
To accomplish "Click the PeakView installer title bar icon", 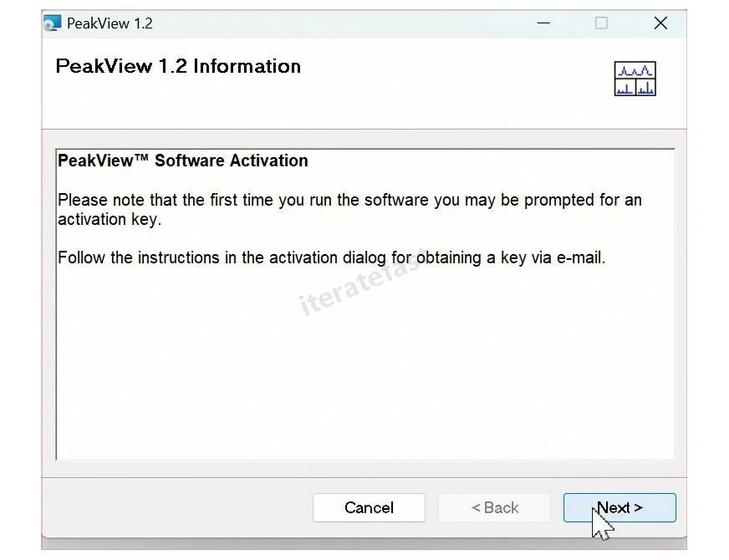I will tap(52, 23).
